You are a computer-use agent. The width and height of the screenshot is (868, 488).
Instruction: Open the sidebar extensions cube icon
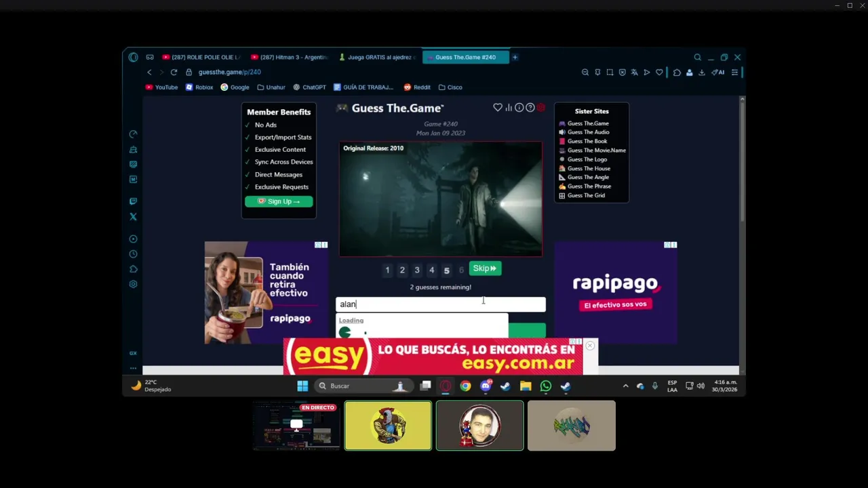[x=133, y=269]
